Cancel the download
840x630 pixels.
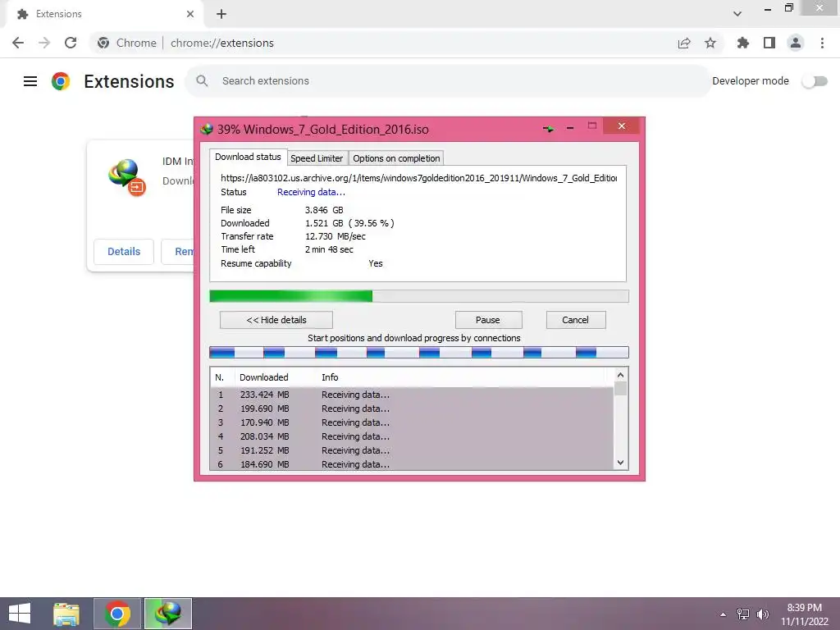click(x=575, y=320)
